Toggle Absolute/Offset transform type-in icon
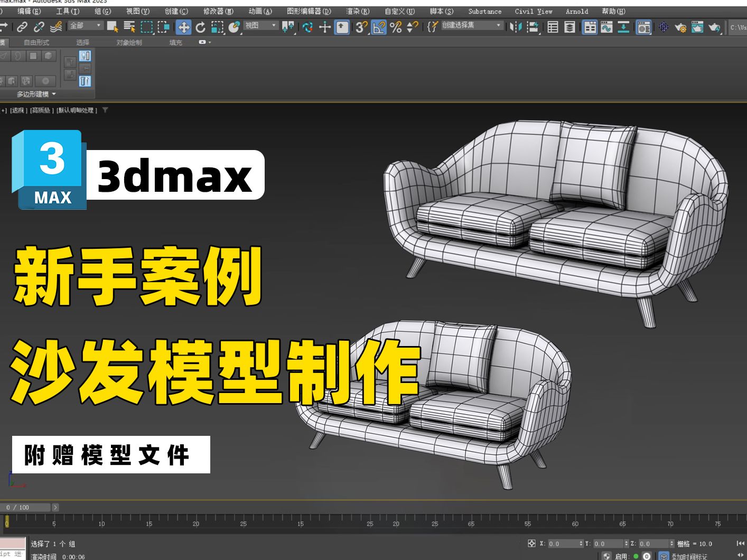 point(531,543)
